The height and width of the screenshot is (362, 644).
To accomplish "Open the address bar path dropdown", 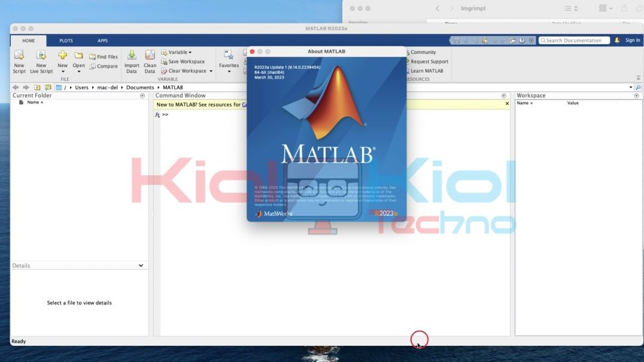I will [630, 88].
